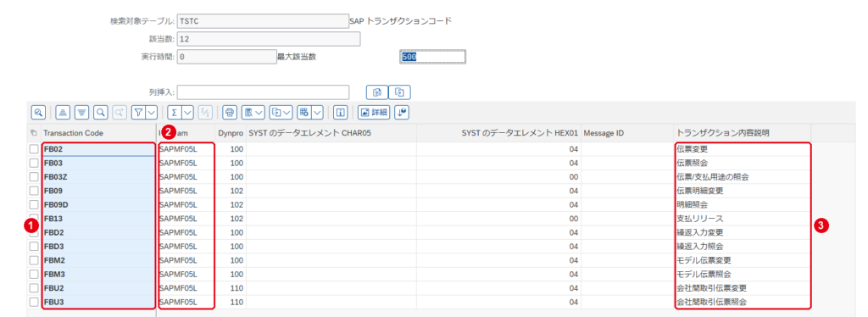Image resolution: width=868 pixels, height=317 pixels.
Task: Click the Total sigma icon
Action: [x=174, y=112]
